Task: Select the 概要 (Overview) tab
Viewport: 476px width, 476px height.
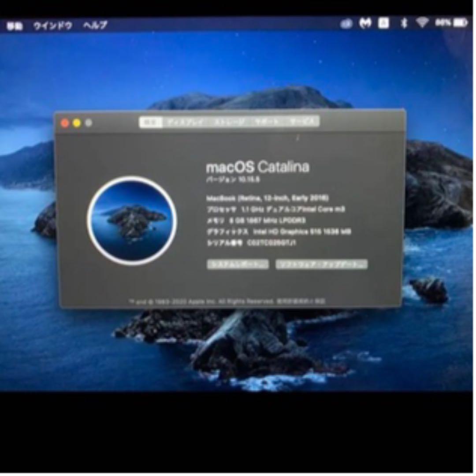Action: point(151,122)
